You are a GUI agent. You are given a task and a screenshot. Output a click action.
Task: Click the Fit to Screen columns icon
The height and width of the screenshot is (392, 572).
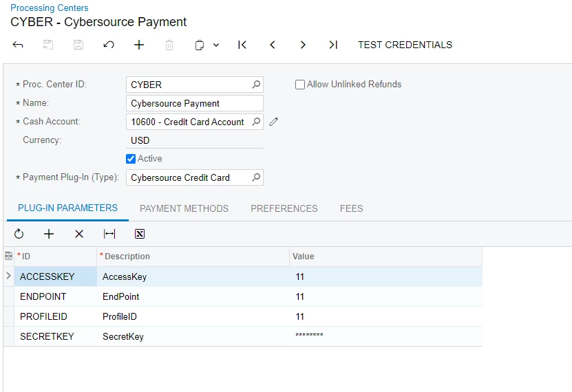point(109,234)
